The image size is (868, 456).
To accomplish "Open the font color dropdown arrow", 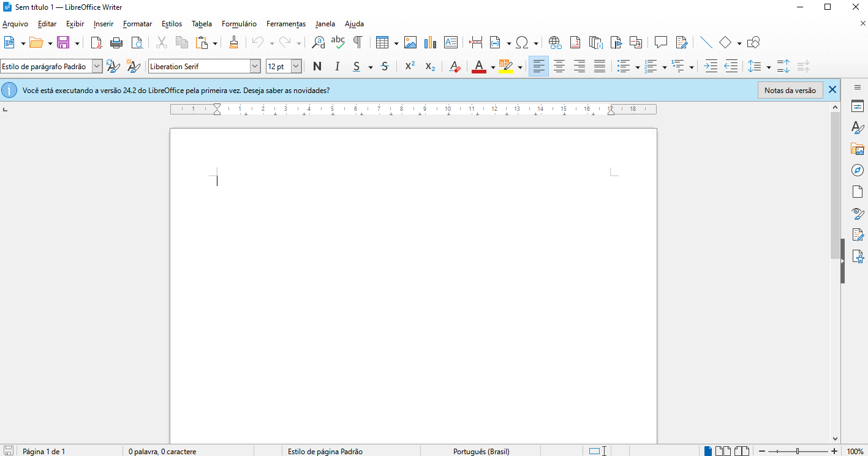I will 493,67.
